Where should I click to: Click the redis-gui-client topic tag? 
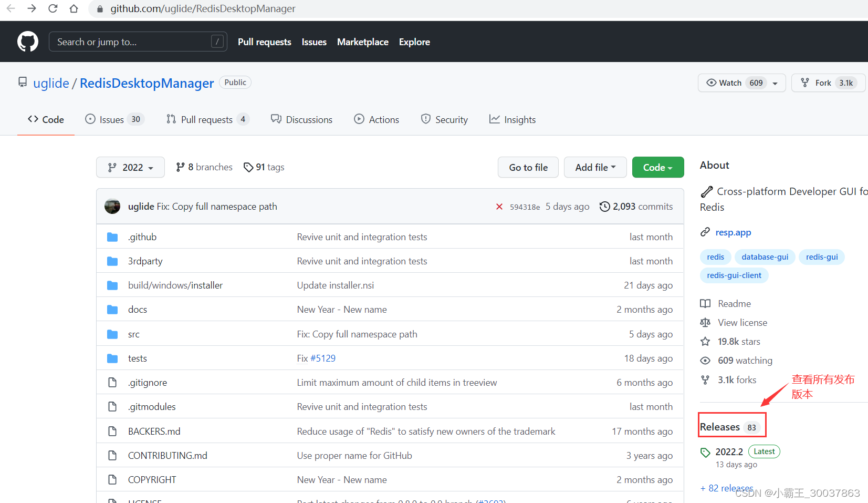(734, 275)
